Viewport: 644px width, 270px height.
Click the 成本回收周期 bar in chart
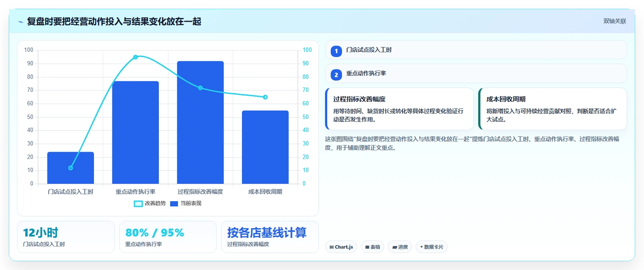[x=265, y=147]
